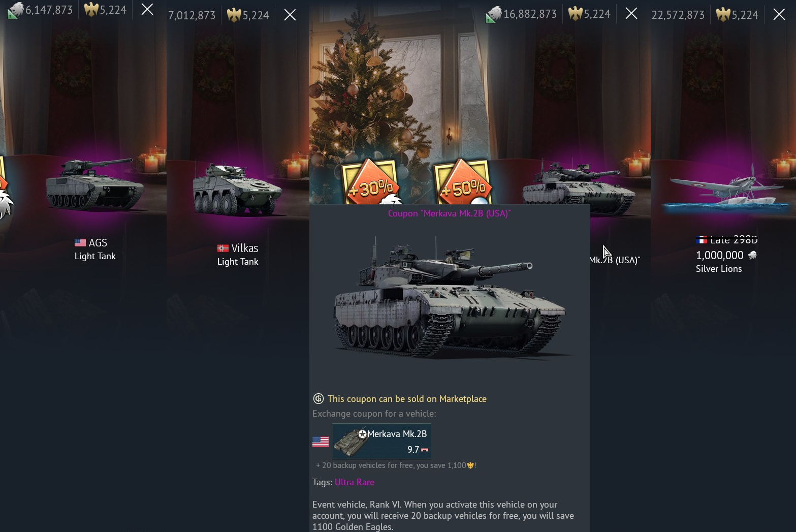Click the 1,000,000 Silver Lions reward text

(x=720, y=256)
